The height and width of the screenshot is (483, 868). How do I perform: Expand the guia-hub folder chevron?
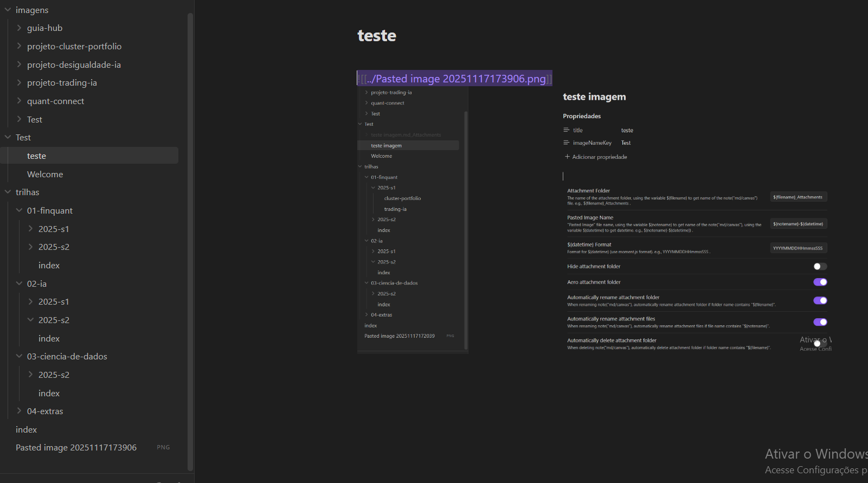coord(19,28)
